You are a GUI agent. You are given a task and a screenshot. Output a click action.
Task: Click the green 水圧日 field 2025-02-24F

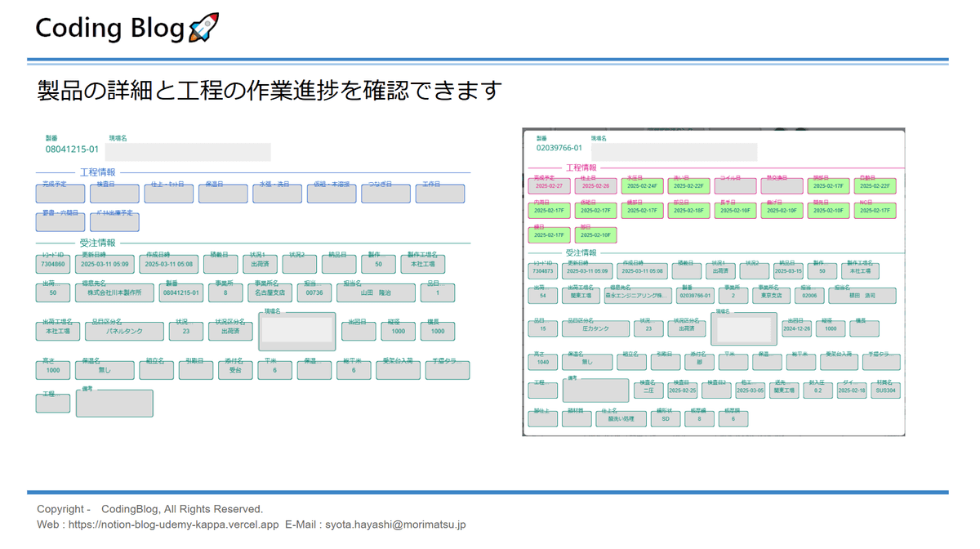point(642,186)
